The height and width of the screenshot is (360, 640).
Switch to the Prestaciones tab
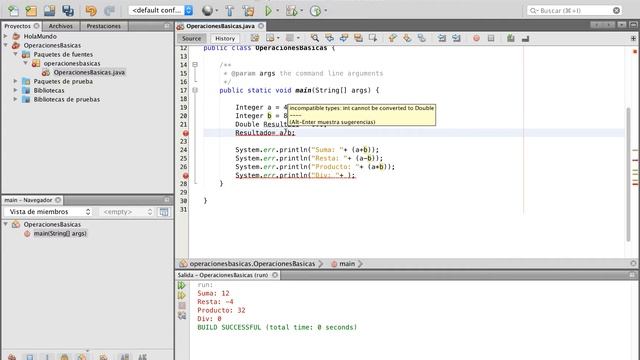click(x=104, y=26)
